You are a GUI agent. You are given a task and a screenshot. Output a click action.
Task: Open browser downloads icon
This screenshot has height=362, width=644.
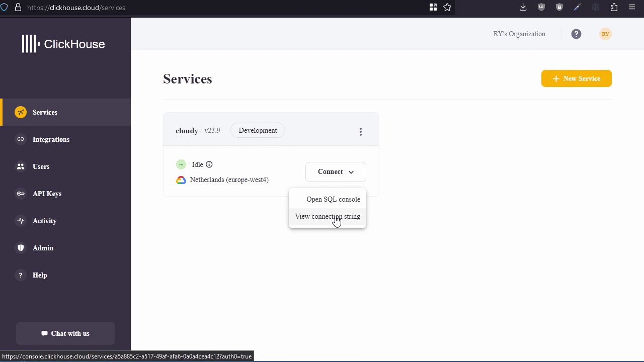(523, 7)
